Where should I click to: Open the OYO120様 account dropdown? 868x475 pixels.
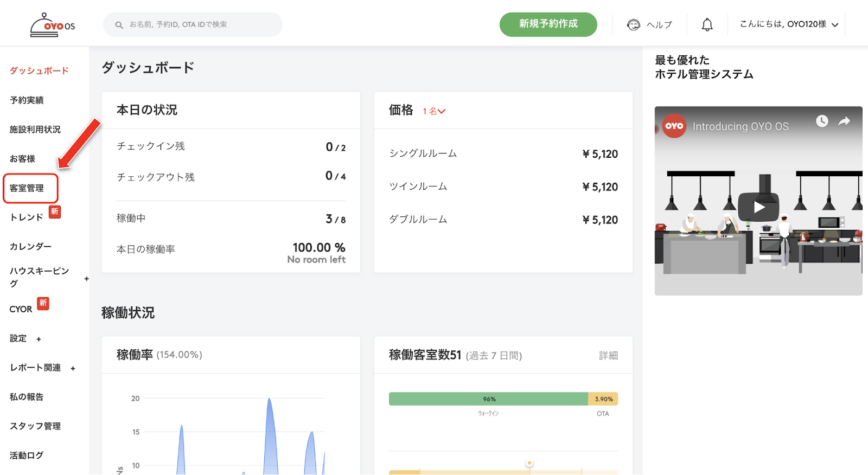pos(789,24)
